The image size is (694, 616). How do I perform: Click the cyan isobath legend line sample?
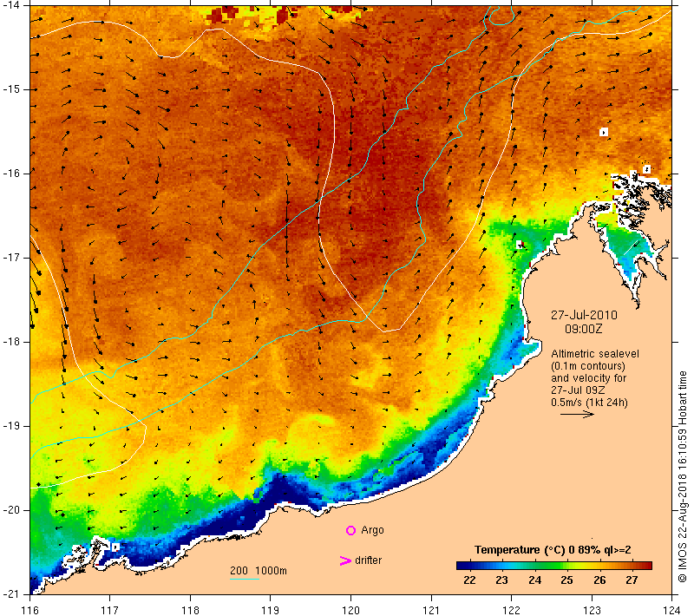[x=245, y=579]
